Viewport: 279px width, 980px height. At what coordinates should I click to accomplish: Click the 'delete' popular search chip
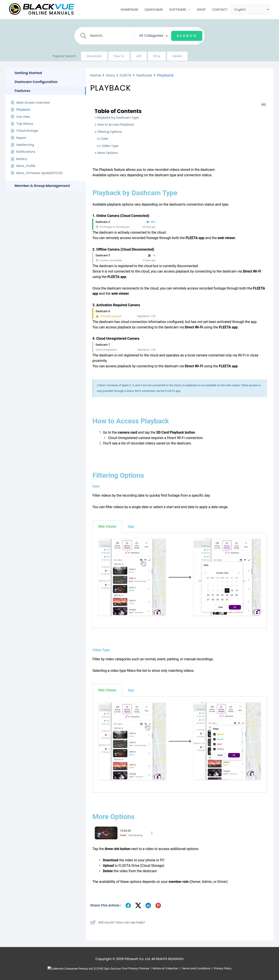[x=177, y=56]
